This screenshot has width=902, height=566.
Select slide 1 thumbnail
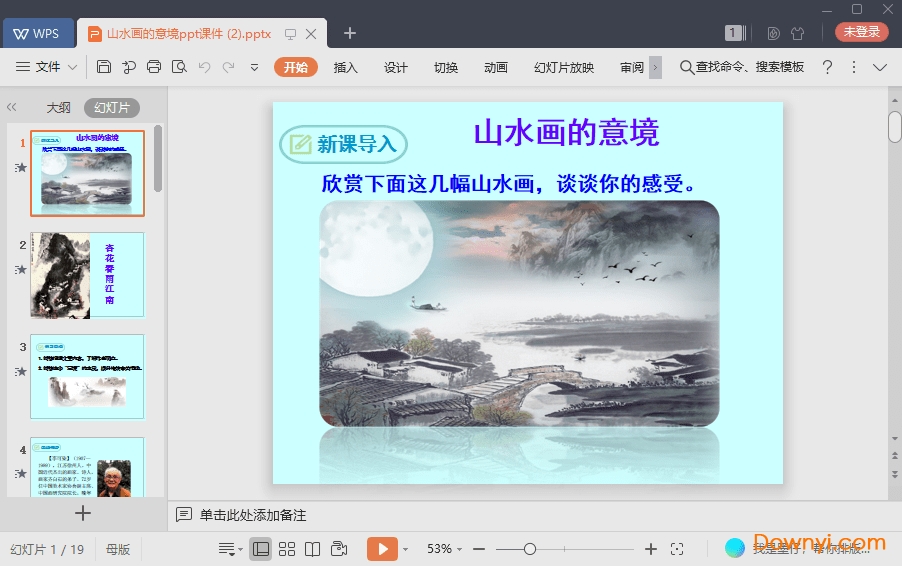(x=87, y=173)
